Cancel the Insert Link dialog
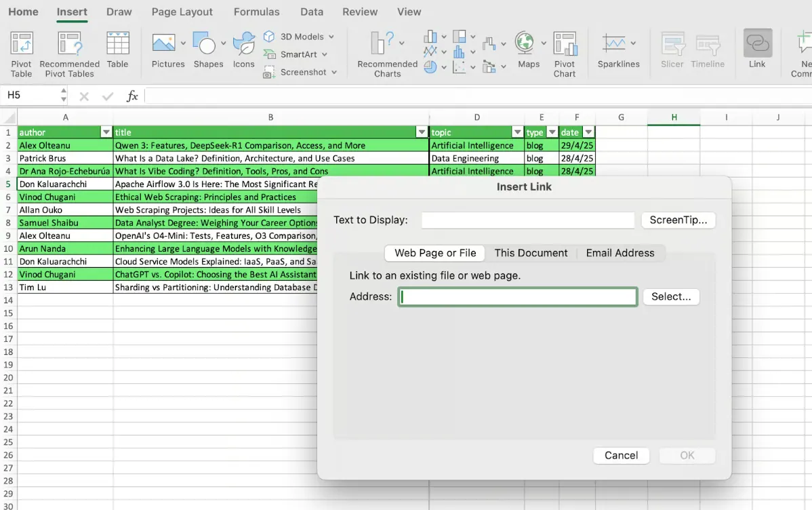 [621, 455]
